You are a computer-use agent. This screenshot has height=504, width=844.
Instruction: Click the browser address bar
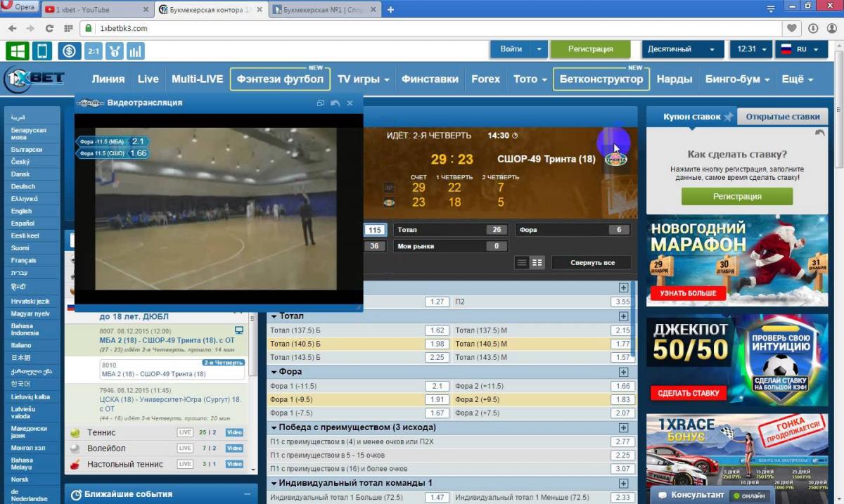click(x=422, y=28)
